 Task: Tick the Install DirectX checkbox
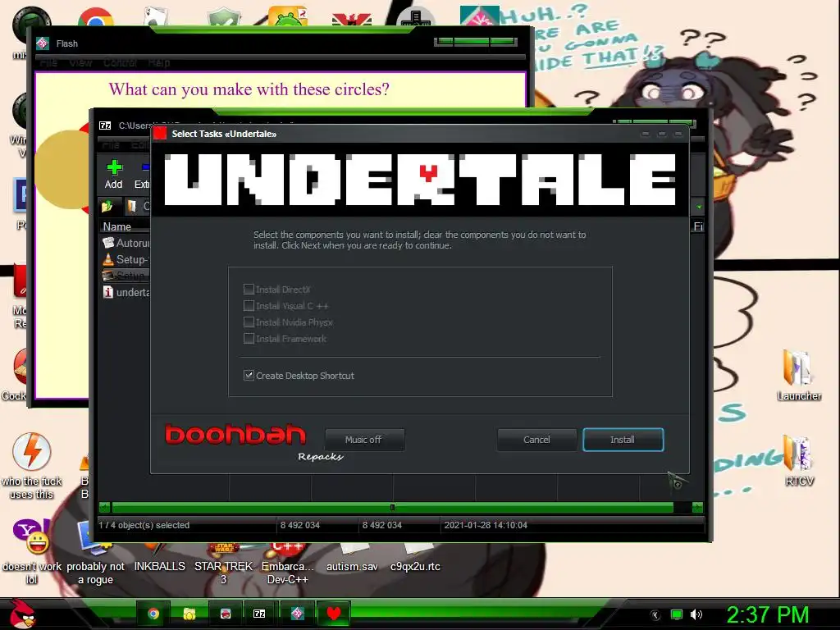(249, 290)
